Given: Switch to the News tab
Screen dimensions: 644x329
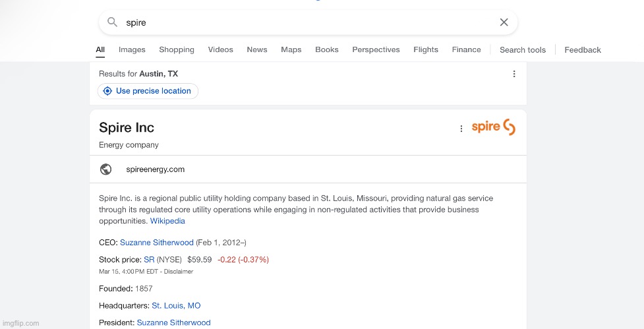Looking at the screenshot, I should coord(257,49).
